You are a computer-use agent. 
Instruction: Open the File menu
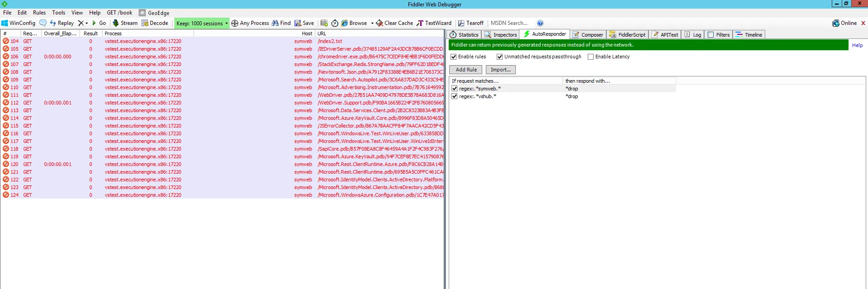coord(7,13)
